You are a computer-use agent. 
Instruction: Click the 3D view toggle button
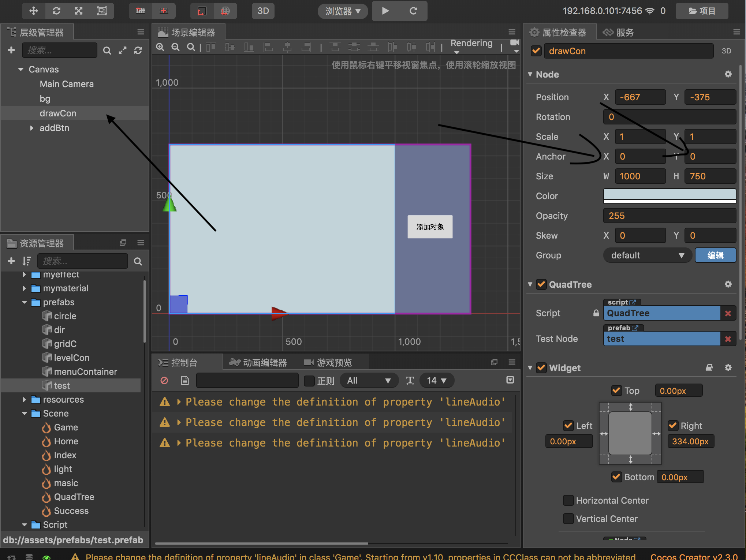[x=262, y=10]
